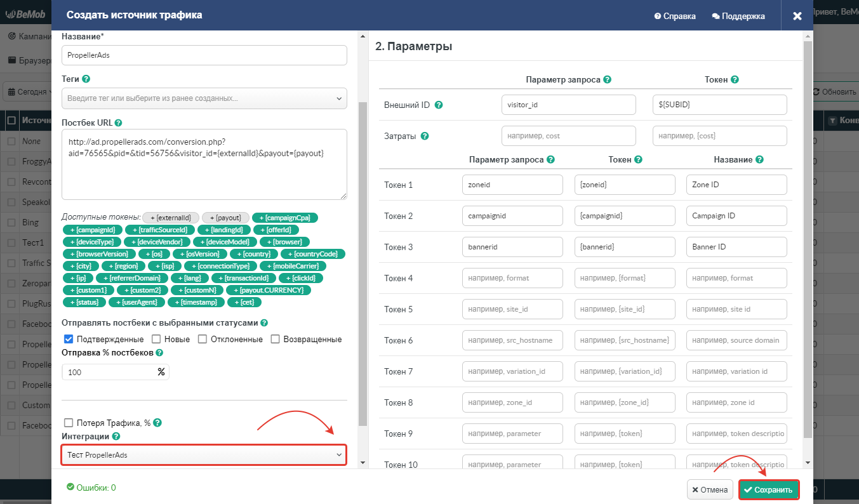Click Токен 2 name field Campaign ID
Screen dimensions: 859x504
[736, 216]
